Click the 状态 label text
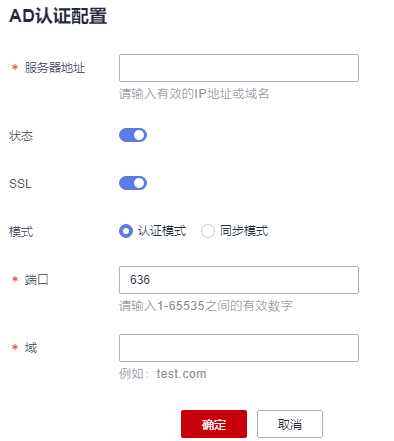Screen dimensions: 394x441 pos(21,136)
